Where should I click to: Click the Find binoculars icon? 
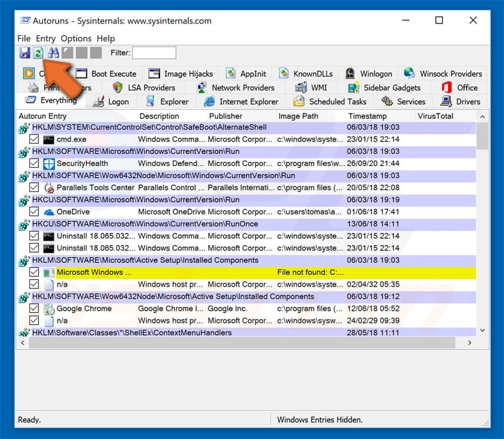click(53, 53)
